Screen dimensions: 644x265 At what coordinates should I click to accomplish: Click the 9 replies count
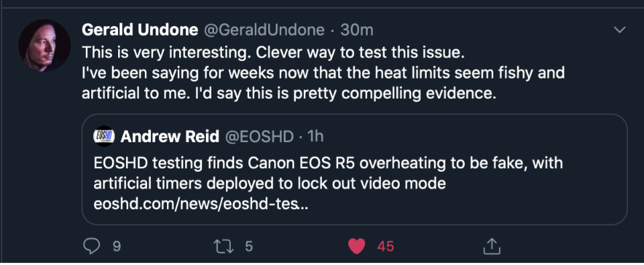pyautogui.click(x=117, y=246)
